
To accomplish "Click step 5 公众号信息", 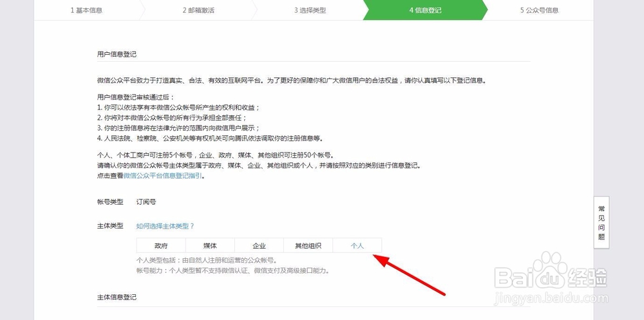I will (x=539, y=10).
